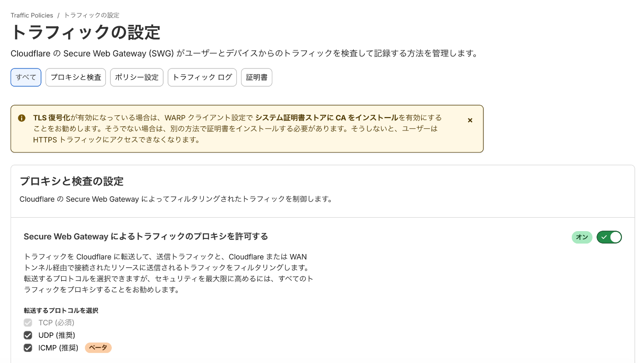The width and height of the screenshot is (644, 363).
Task: Uncheck the UDP (推奨) checkbox
Action: (x=28, y=335)
